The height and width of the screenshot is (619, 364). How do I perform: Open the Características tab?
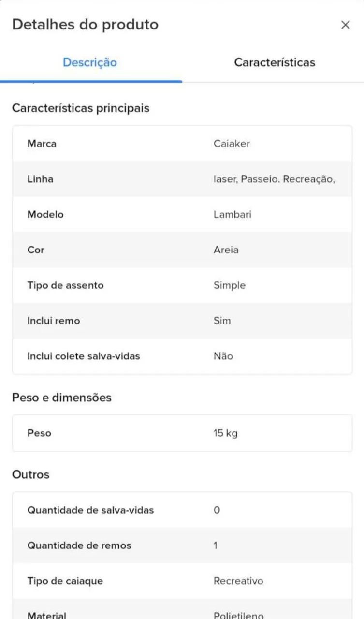(275, 62)
